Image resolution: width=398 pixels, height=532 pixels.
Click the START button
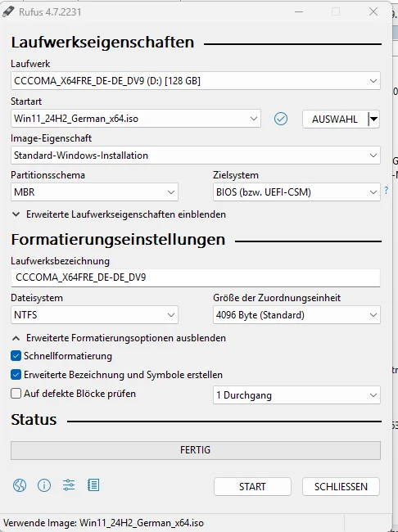click(x=252, y=486)
